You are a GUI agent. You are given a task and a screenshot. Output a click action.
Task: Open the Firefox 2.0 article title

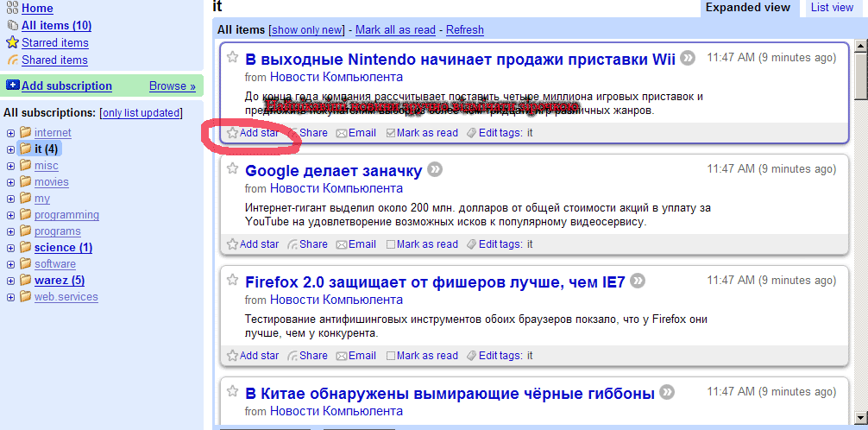click(435, 282)
